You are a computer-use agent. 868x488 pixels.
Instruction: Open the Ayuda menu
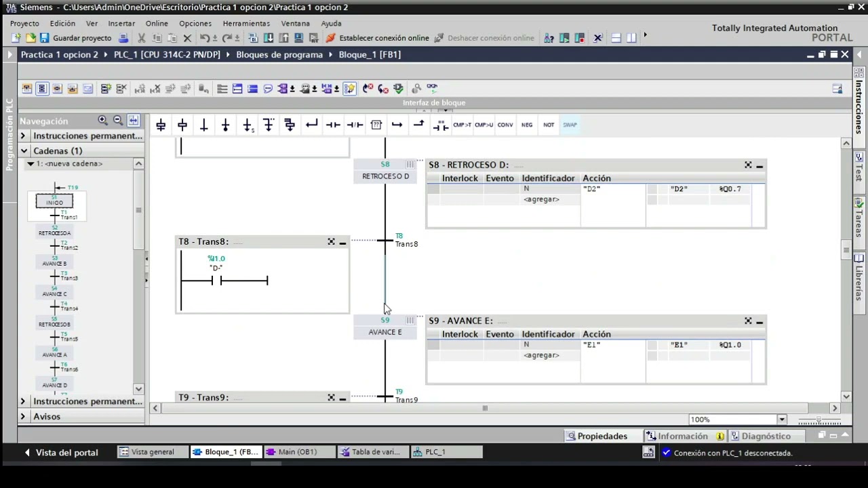coord(331,23)
